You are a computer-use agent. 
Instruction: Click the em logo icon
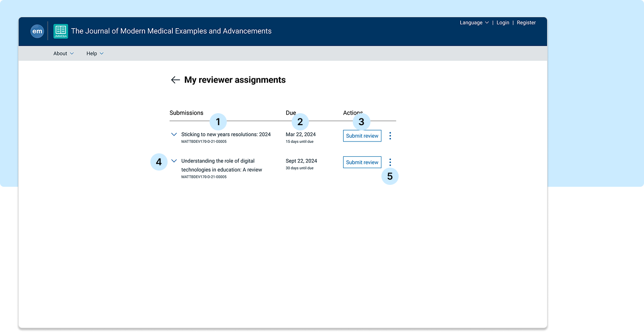[37, 32]
